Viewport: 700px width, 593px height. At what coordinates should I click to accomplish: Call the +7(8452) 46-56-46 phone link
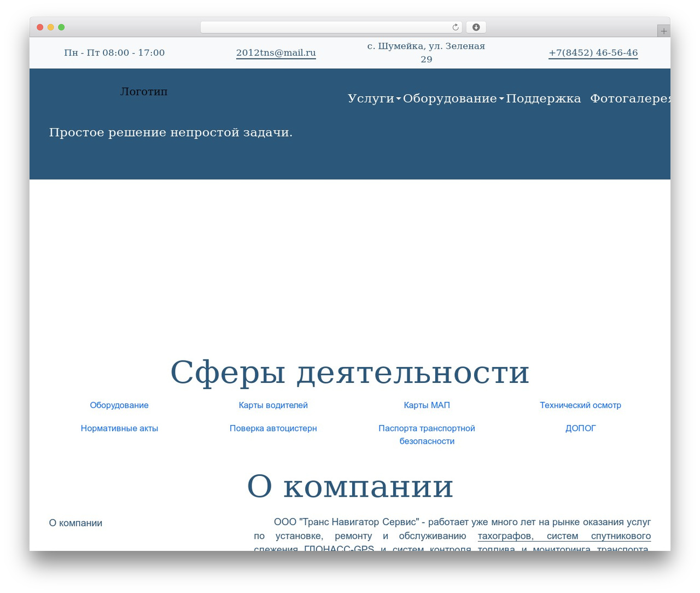pos(593,53)
